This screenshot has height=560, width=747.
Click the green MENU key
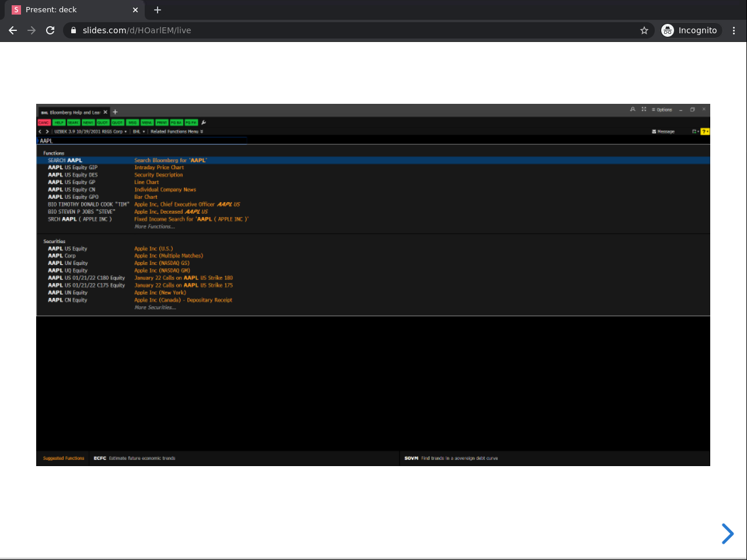pos(147,123)
